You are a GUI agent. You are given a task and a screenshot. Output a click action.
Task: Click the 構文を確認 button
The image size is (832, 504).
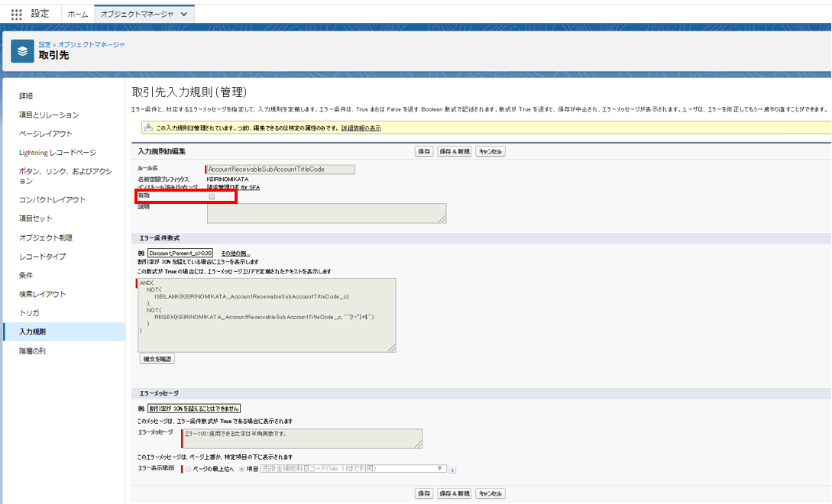pyautogui.click(x=157, y=359)
